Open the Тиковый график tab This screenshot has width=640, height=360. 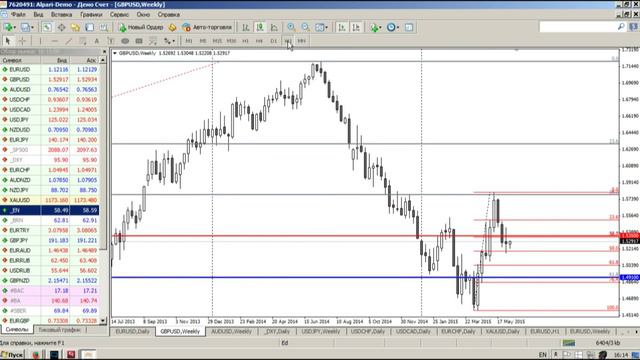tap(59, 329)
